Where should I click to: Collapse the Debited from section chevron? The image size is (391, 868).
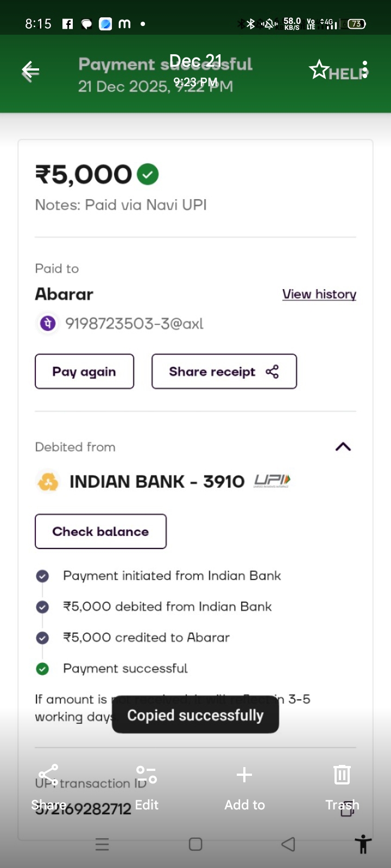tap(343, 447)
